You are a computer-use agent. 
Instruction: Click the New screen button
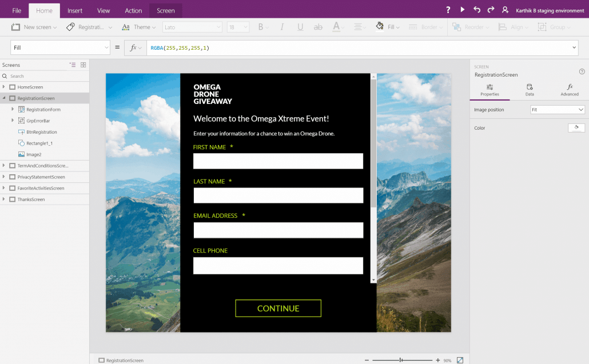pyautogui.click(x=34, y=27)
